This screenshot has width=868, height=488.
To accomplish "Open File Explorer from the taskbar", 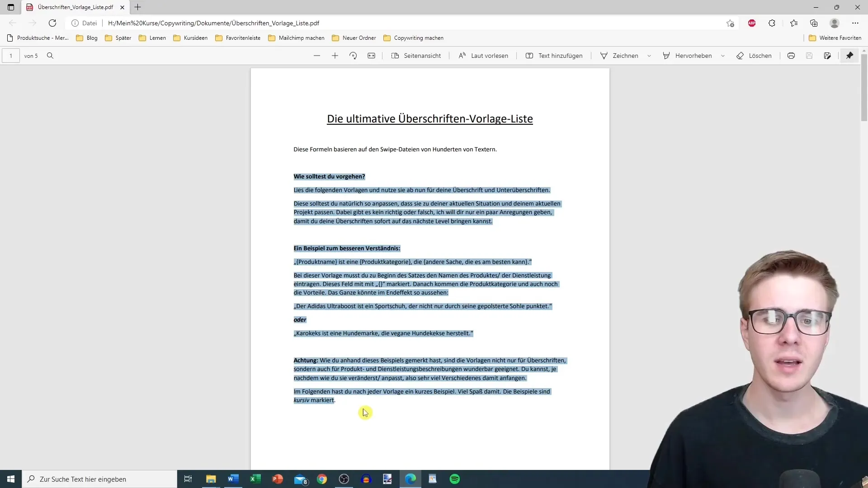I will coord(211,479).
